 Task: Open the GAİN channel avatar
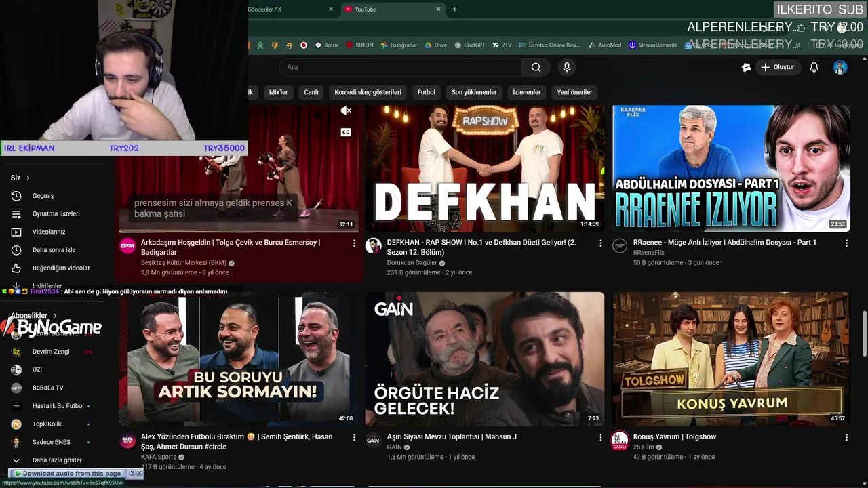point(373,440)
